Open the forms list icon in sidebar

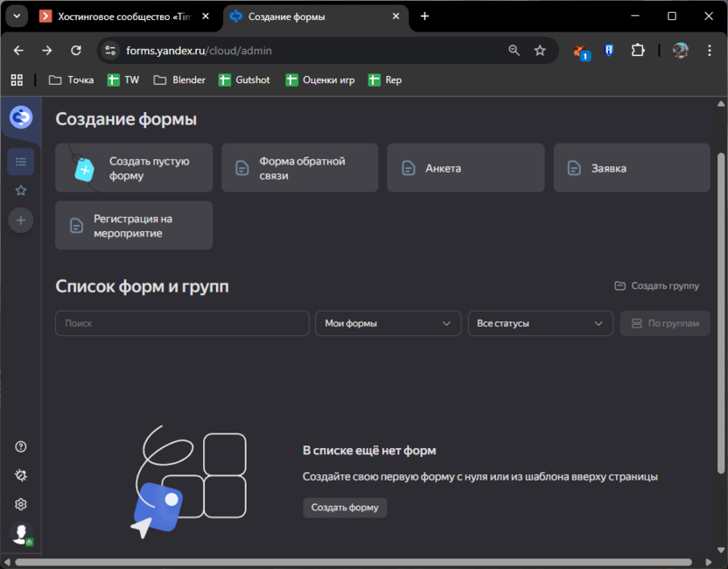click(x=21, y=161)
